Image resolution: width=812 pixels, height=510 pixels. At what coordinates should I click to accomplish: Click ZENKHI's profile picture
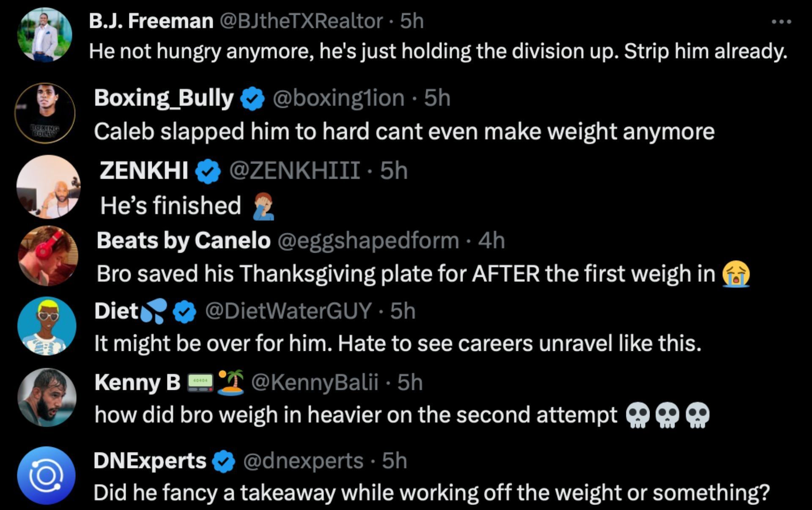[x=48, y=187]
